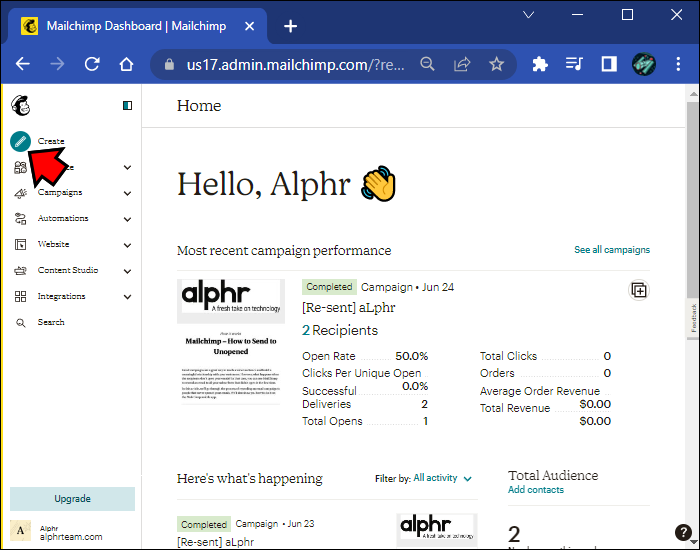
Task: Click the Campaigns megaphone icon
Action: tap(21, 193)
